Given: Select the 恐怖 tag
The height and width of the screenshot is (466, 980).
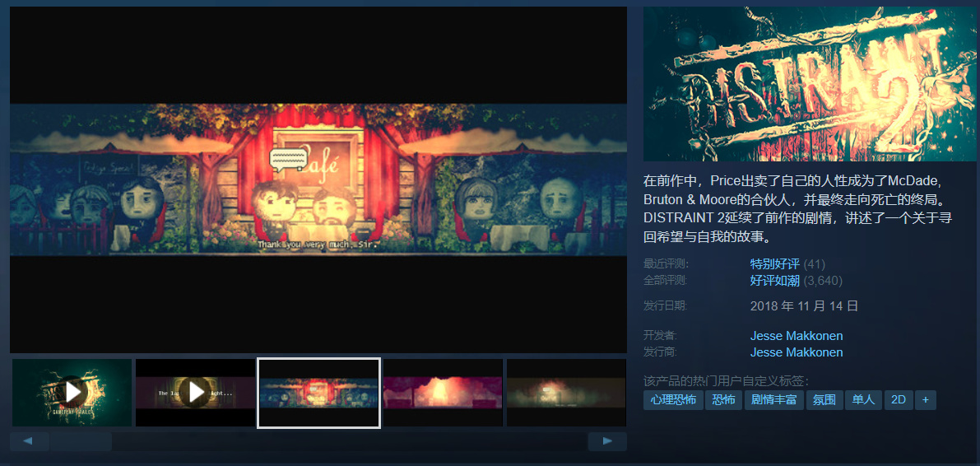Looking at the screenshot, I should coord(723,400).
